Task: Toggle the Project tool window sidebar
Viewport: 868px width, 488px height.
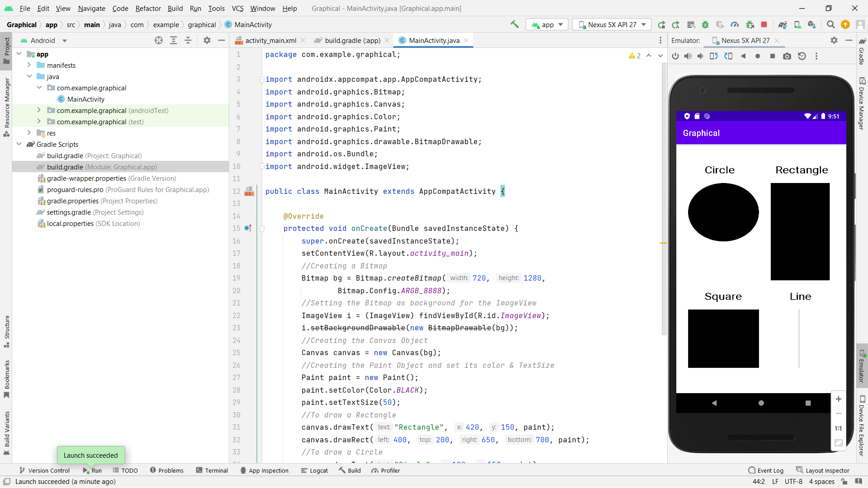Action: 6,50
